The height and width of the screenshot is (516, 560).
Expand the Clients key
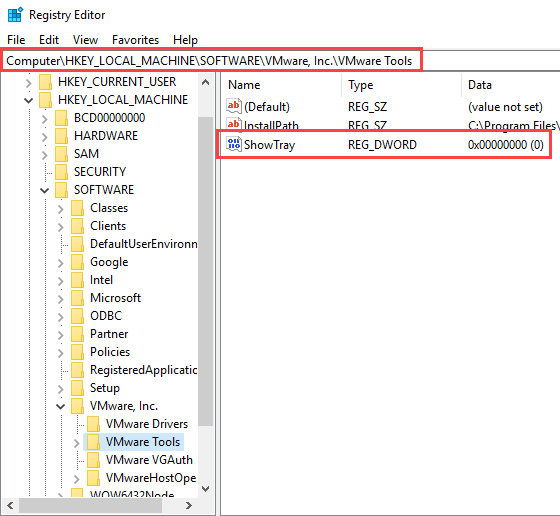tap(61, 227)
